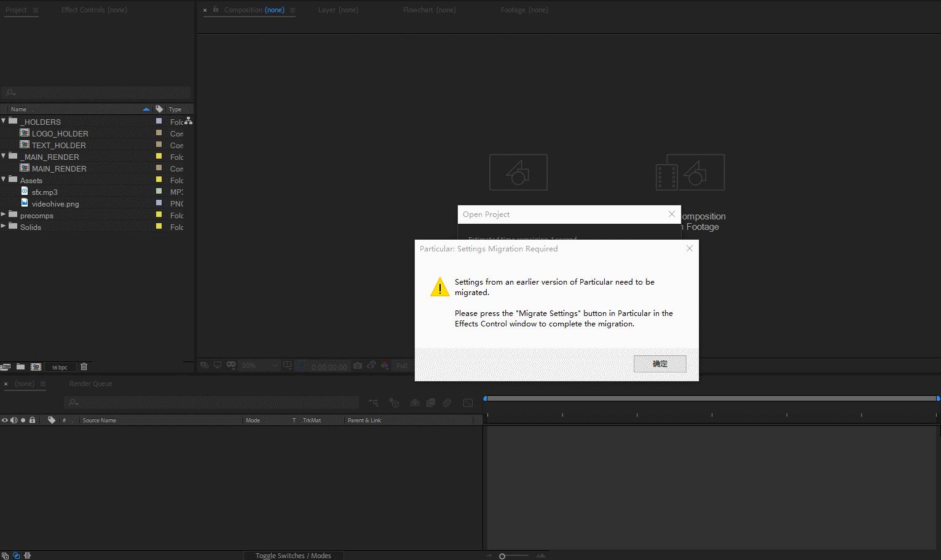Expand the precomps folder
941x560 pixels.
point(4,215)
